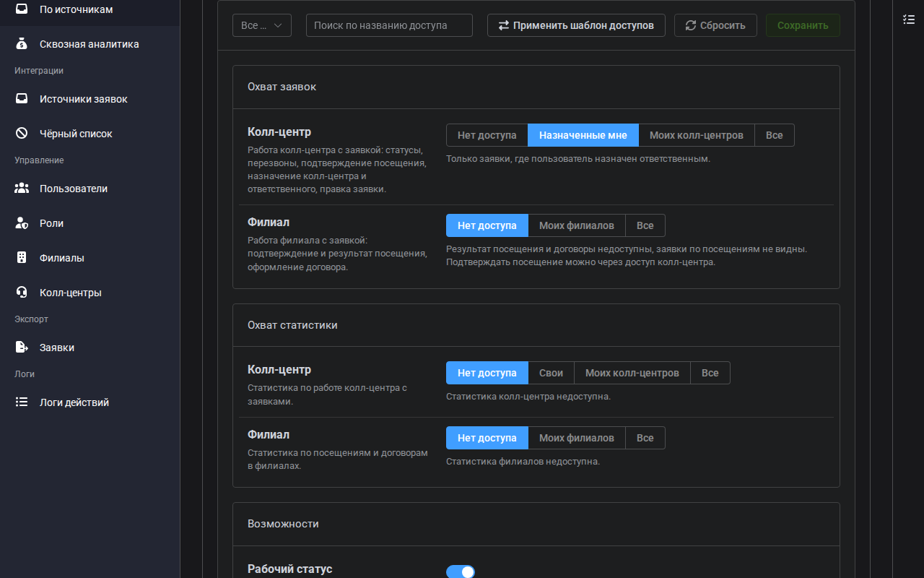This screenshot has height=578, width=924.
Task: Toggle the Рабочий статус switch
Action: (461, 572)
